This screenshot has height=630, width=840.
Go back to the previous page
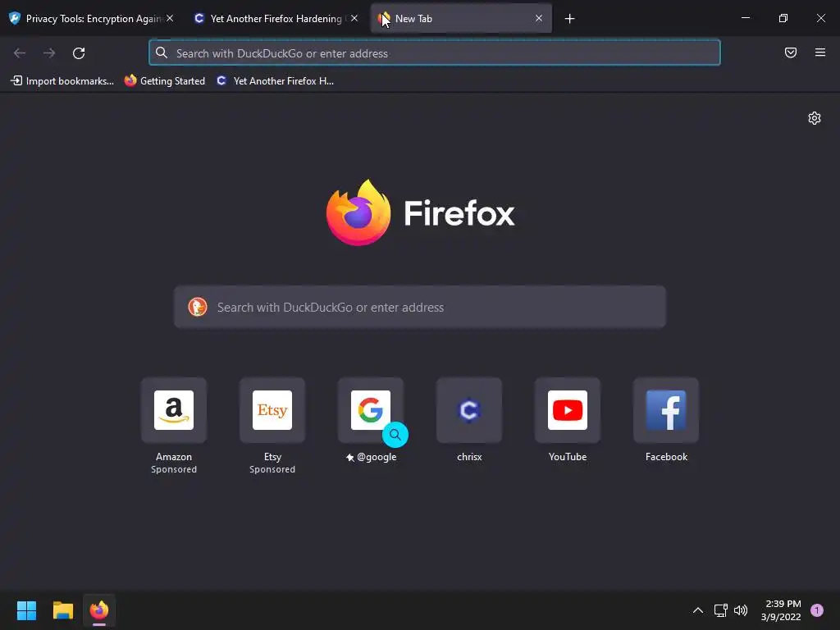click(x=20, y=53)
